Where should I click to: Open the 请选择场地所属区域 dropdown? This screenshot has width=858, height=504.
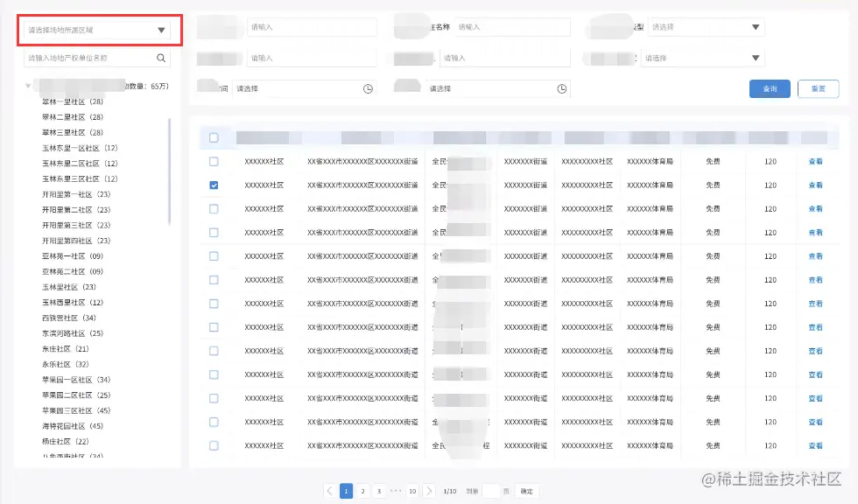[x=97, y=30]
